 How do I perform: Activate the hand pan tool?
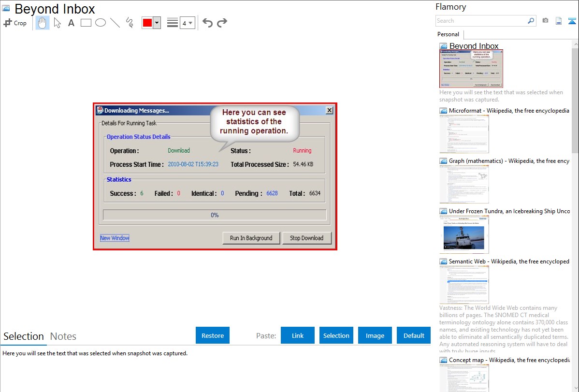43,23
